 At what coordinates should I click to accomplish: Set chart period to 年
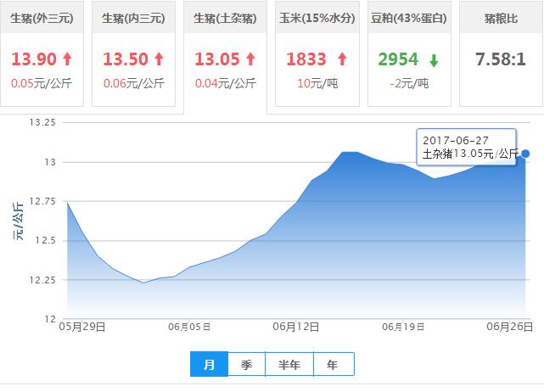333,365
